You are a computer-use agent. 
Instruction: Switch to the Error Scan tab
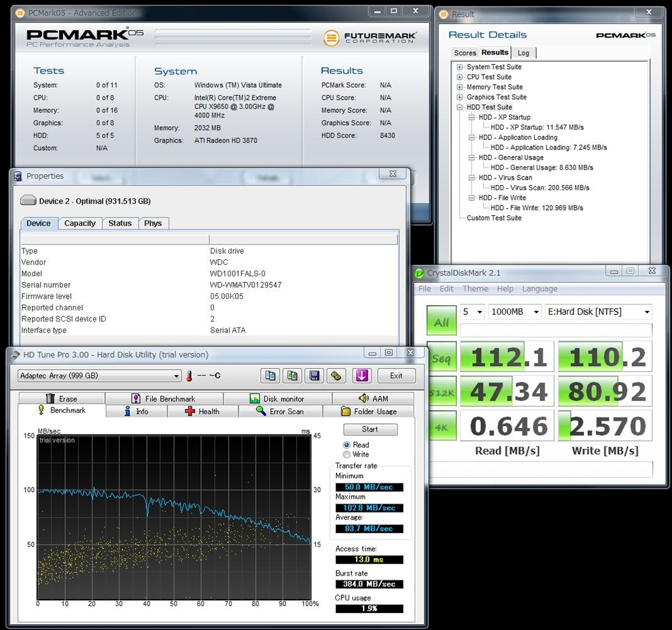click(x=280, y=411)
